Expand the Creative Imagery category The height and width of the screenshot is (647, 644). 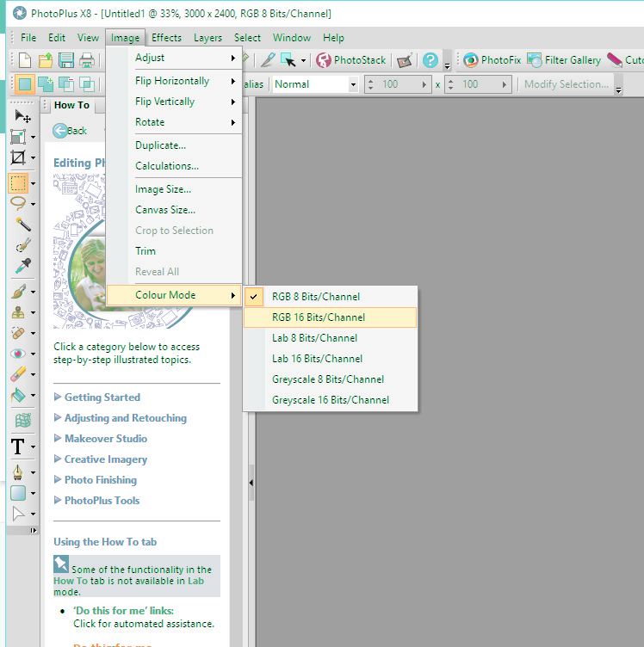101,459
